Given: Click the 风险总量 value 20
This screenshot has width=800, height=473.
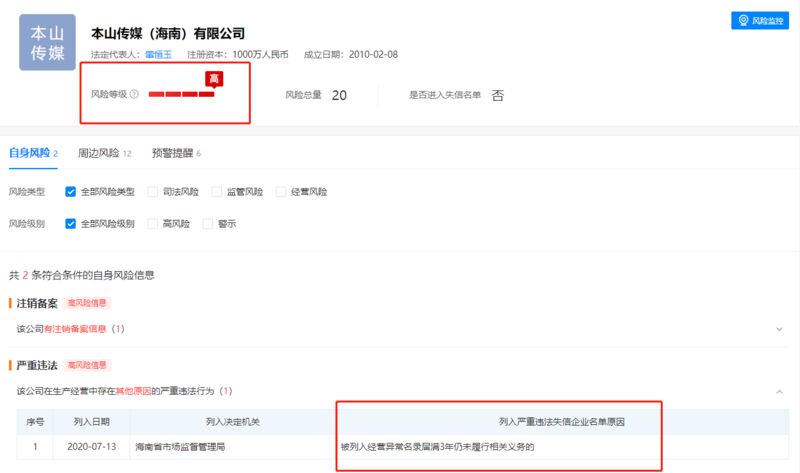Looking at the screenshot, I should click(339, 95).
